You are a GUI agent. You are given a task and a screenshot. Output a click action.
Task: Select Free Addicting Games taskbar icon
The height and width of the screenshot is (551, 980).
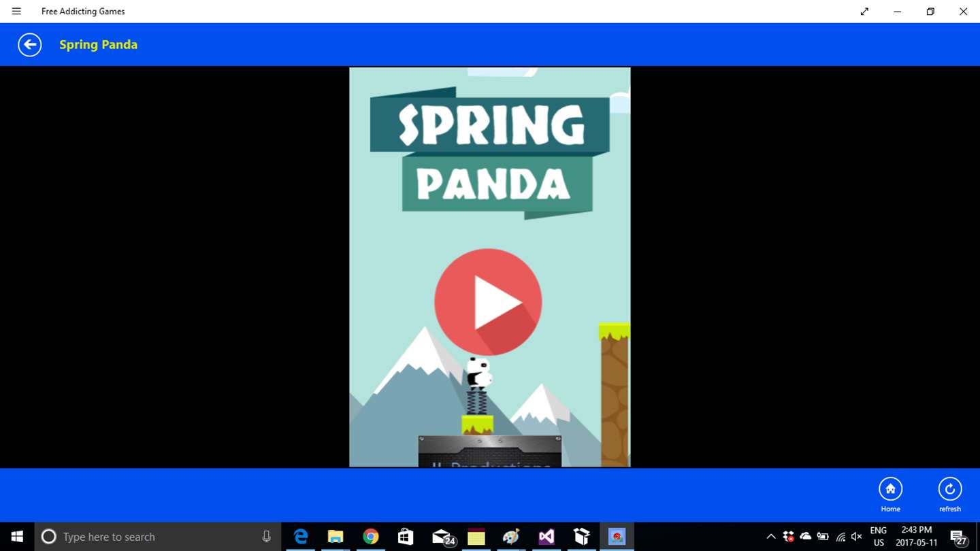617,537
